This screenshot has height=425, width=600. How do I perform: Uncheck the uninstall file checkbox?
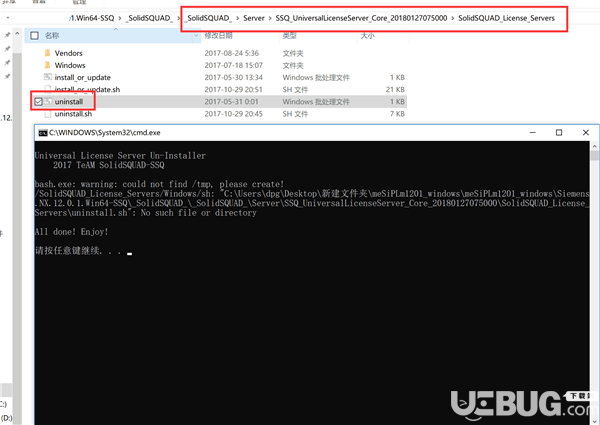coord(38,102)
